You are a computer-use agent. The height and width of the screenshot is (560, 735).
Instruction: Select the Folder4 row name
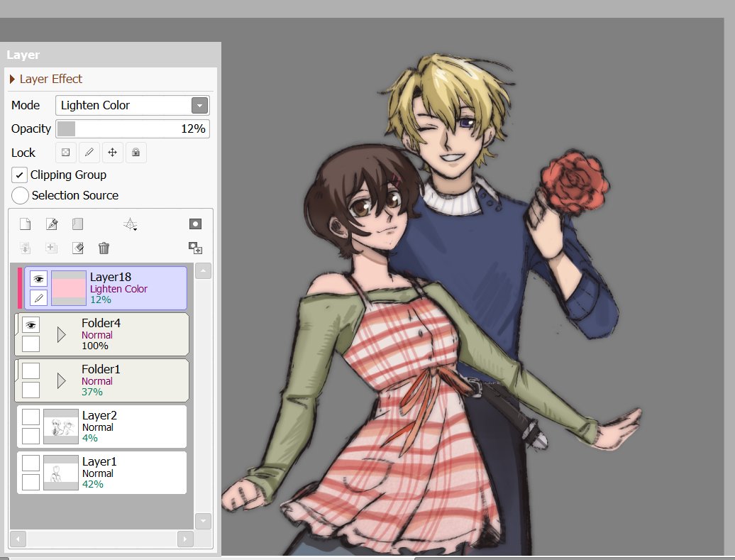coord(101,323)
